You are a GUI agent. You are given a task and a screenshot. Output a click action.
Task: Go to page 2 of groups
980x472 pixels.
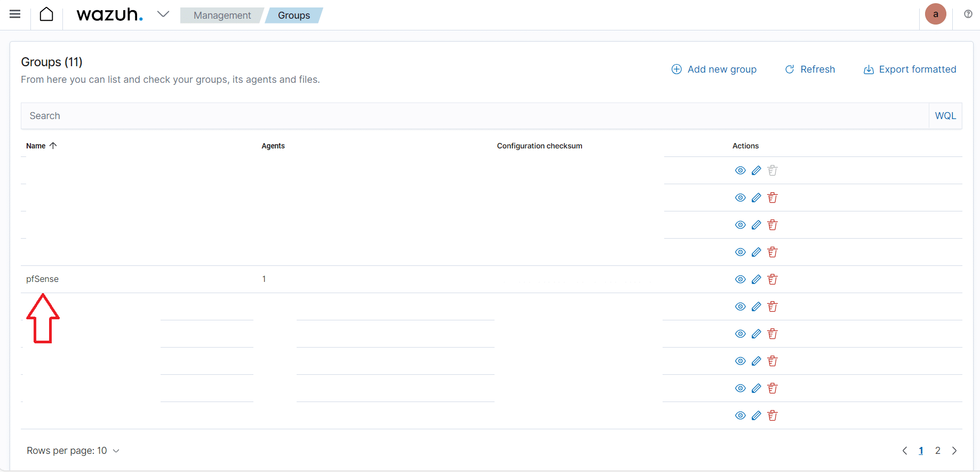937,451
